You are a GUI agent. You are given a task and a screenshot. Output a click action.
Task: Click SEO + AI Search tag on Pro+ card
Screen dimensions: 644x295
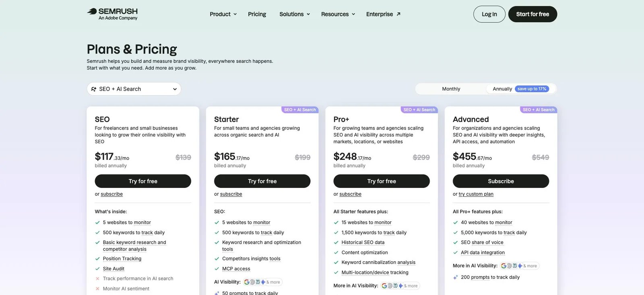[419, 109]
